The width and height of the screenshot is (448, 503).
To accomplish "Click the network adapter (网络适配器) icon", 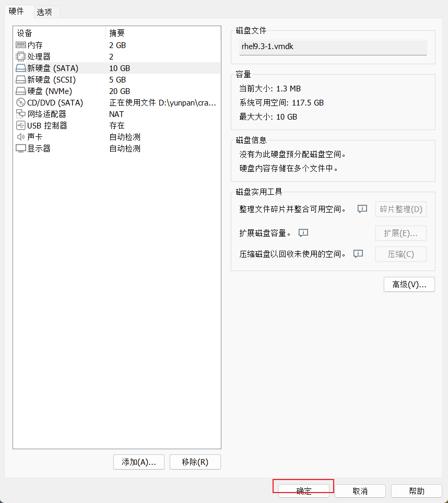I will (x=21, y=114).
